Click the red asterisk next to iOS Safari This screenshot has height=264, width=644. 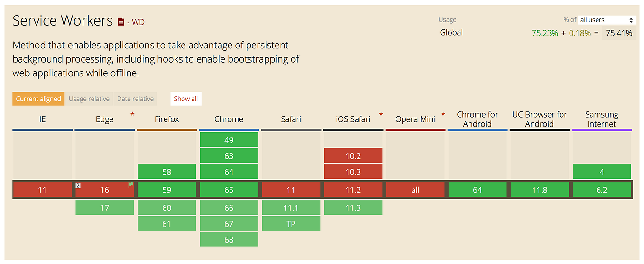click(x=381, y=115)
